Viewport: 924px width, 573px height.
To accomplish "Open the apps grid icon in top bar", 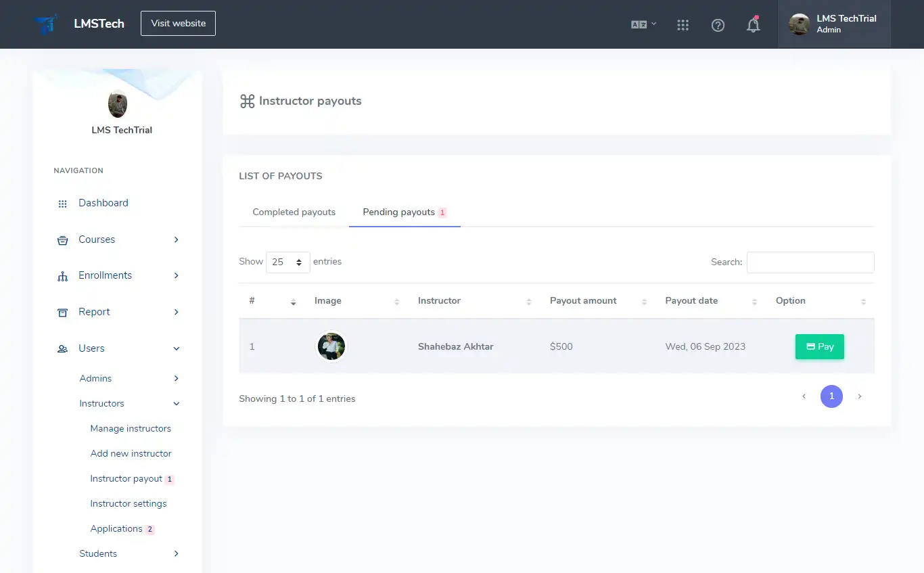I will pyautogui.click(x=683, y=25).
